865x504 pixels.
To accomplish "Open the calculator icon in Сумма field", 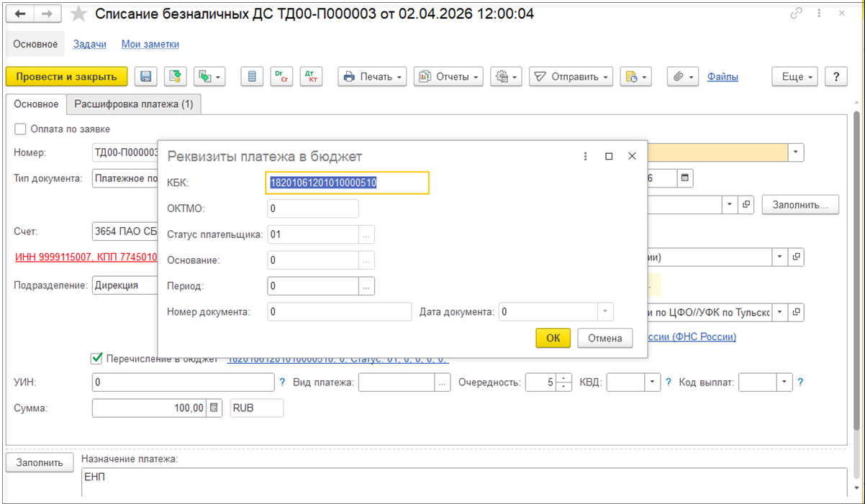I will point(214,408).
